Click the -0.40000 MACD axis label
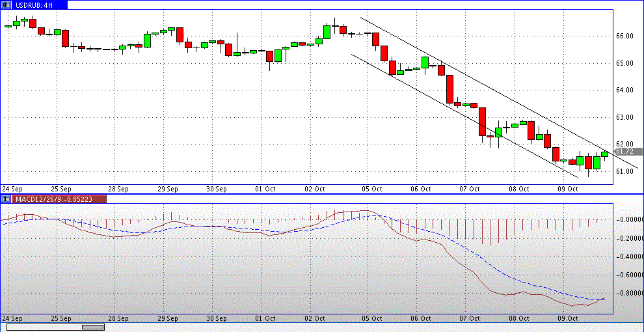This screenshot has width=644, height=332. click(x=630, y=256)
